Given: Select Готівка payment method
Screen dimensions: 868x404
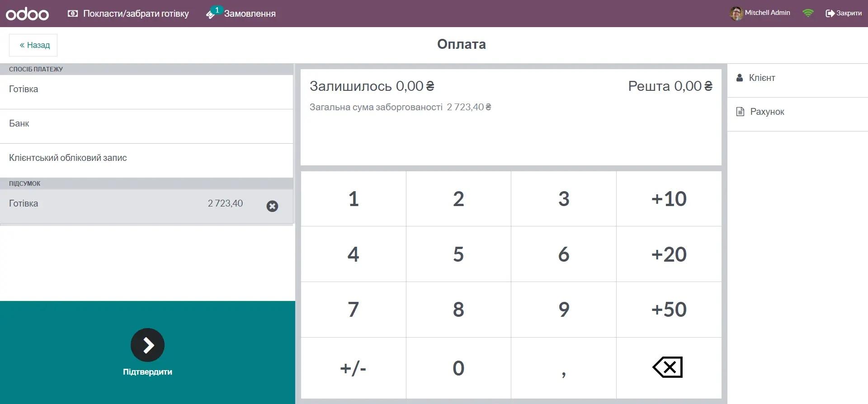Looking at the screenshot, I should pos(146,92).
